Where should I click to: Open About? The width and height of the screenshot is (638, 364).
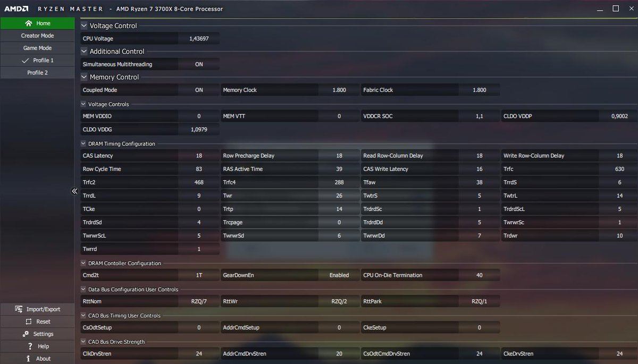click(37, 359)
